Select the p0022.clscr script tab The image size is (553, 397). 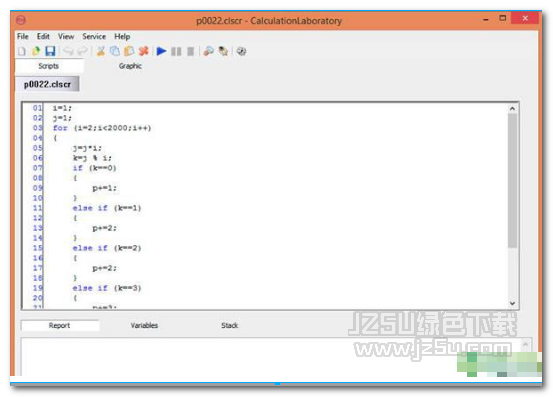point(47,84)
